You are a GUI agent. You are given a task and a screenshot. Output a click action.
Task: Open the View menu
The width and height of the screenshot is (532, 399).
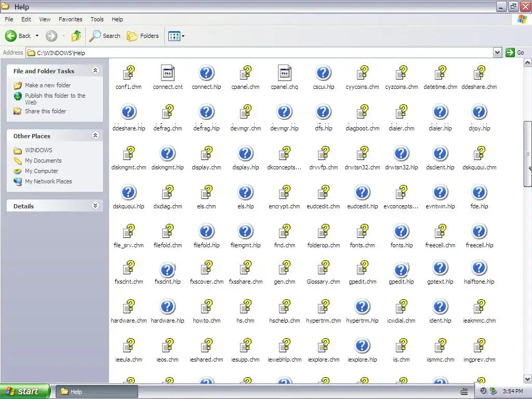tap(45, 19)
